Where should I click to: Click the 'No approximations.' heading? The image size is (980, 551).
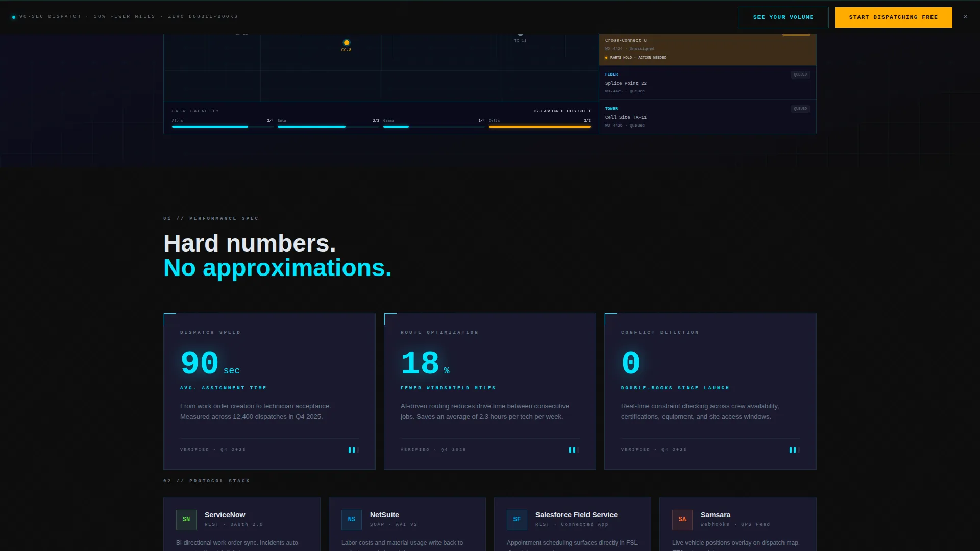[x=278, y=268]
